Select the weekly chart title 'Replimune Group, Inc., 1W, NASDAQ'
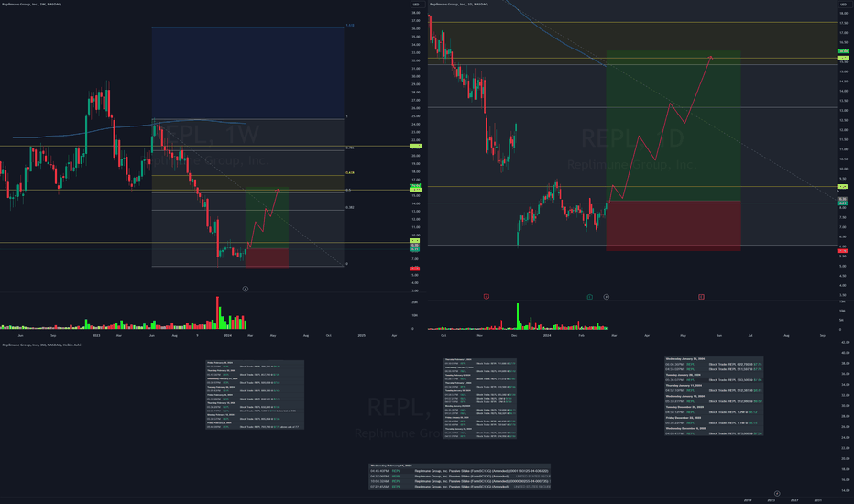The height and width of the screenshot is (504, 854). pos(31,5)
